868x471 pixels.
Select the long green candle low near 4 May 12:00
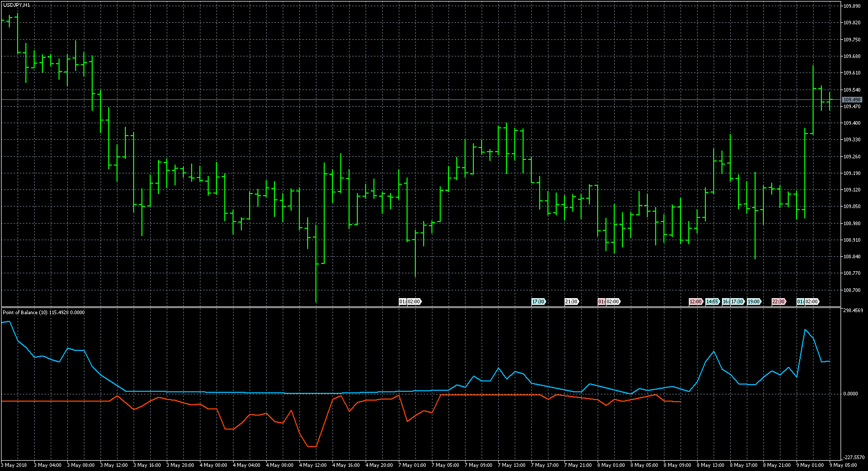click(x=317, y=302)
